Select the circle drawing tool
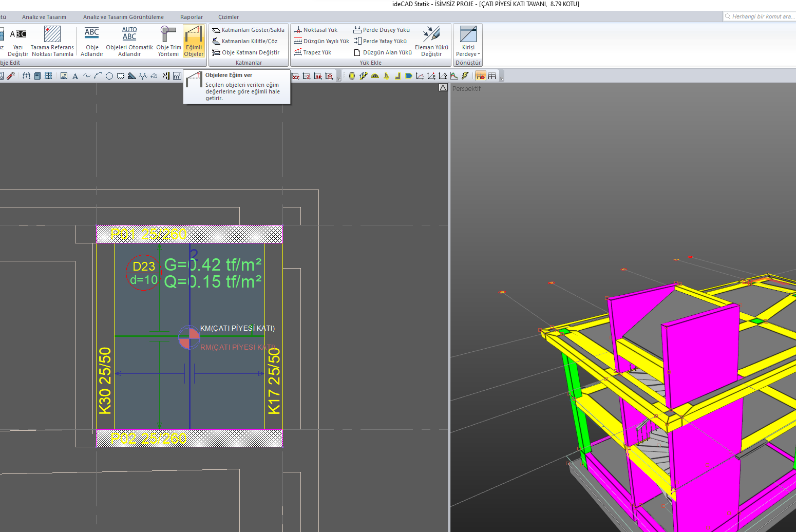796x532 pixels. (109, 76)
